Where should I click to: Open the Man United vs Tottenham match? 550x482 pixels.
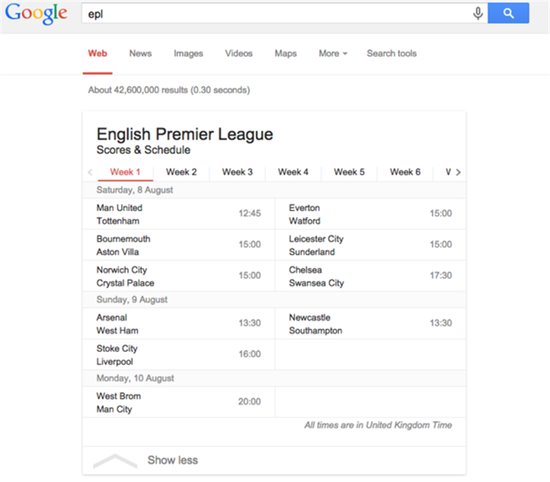(179, 214)
